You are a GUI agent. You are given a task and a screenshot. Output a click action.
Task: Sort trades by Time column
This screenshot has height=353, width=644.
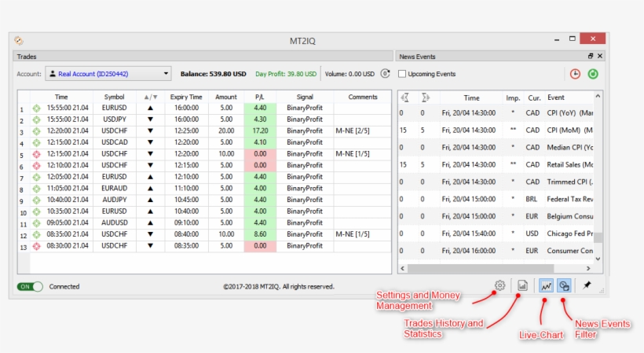click(61, 97)
